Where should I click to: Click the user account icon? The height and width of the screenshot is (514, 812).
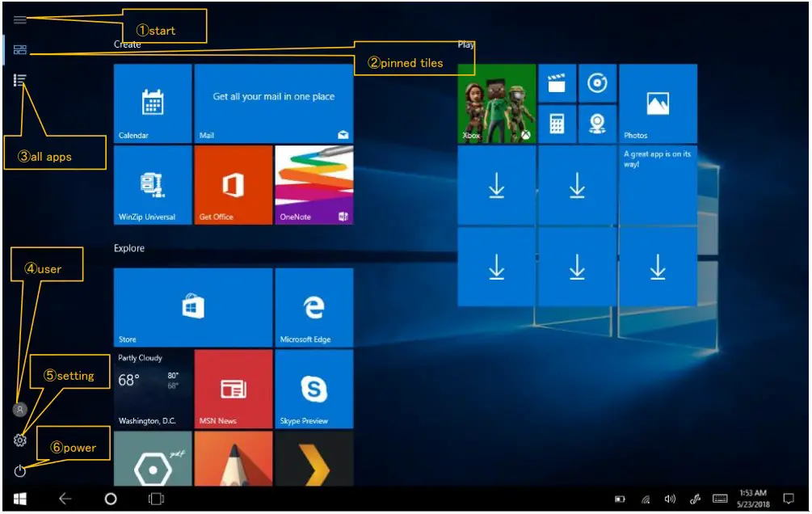18,410
